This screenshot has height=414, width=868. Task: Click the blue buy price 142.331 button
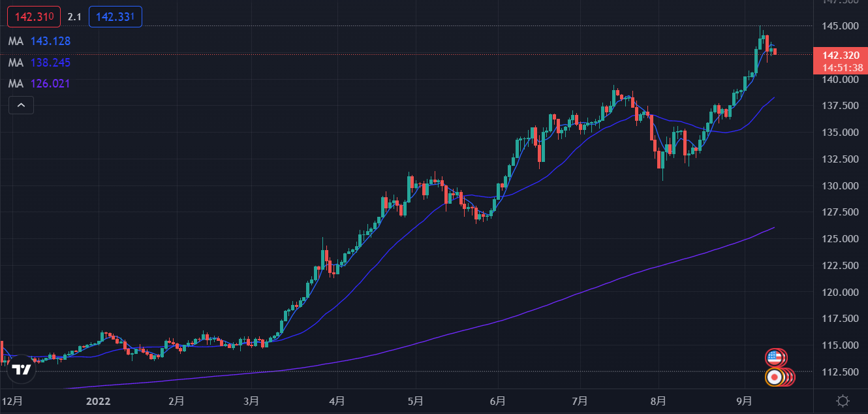coord(115,16)
